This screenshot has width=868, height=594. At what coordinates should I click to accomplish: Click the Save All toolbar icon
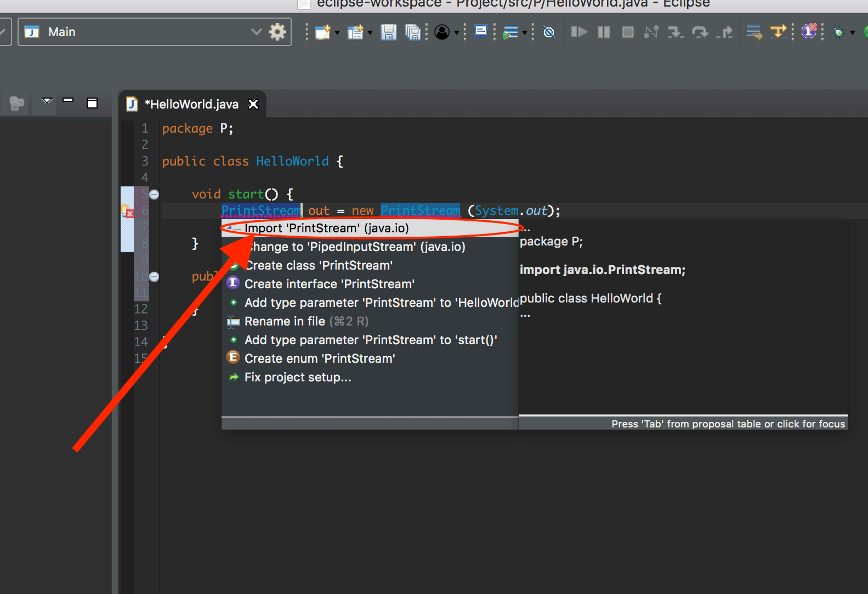(413, 32)
